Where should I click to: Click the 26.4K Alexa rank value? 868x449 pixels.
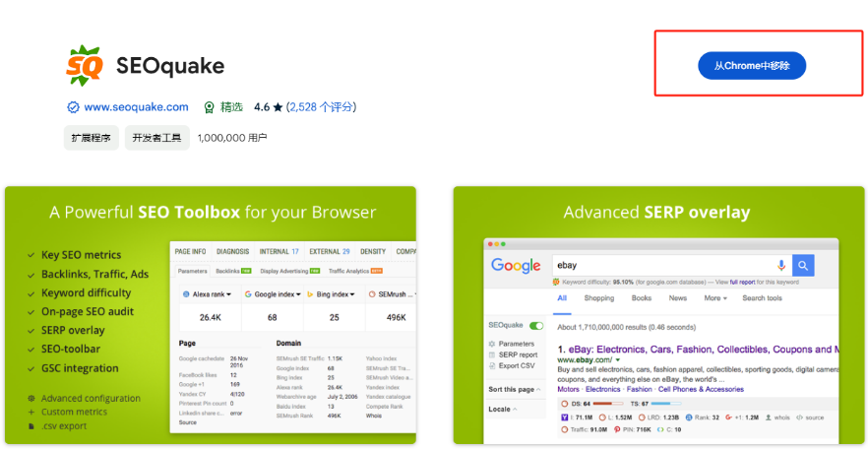pos(211,318)
